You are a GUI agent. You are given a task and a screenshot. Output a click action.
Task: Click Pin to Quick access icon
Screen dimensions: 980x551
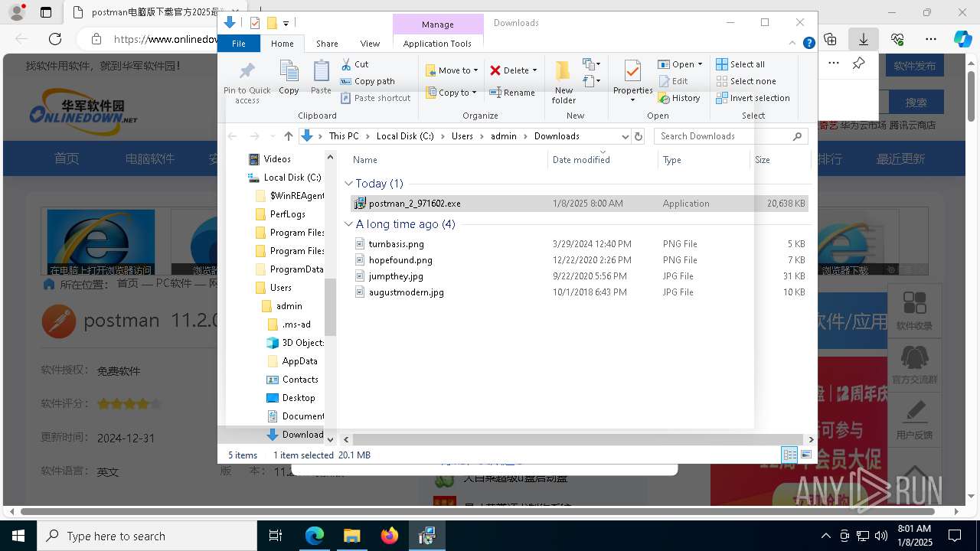(247, 83)
